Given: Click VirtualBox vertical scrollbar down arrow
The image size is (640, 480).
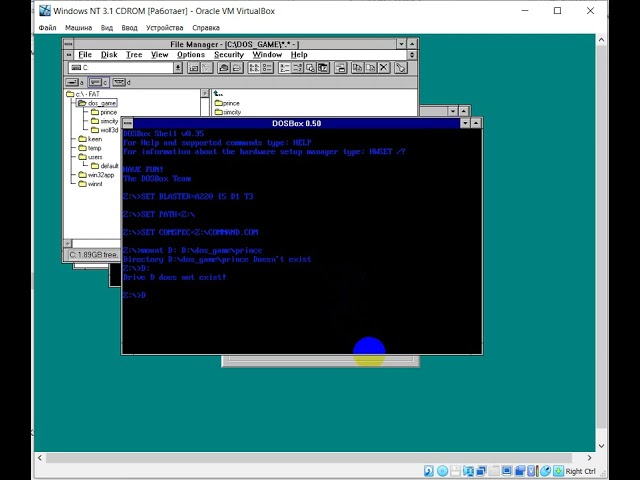Looking at the screenshot, I should pos(601,446).
